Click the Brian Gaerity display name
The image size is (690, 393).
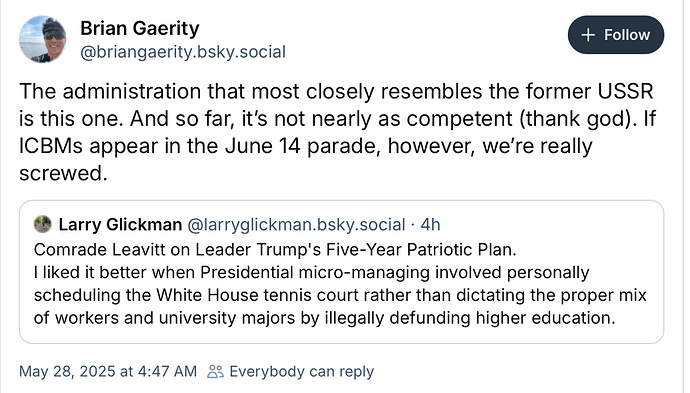tap(139, 29)
